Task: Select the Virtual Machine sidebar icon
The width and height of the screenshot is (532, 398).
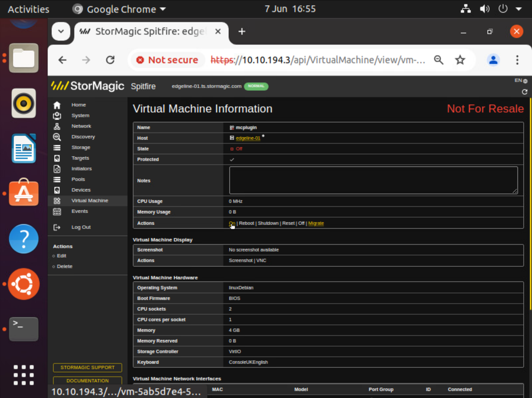Action: (57, 201)
